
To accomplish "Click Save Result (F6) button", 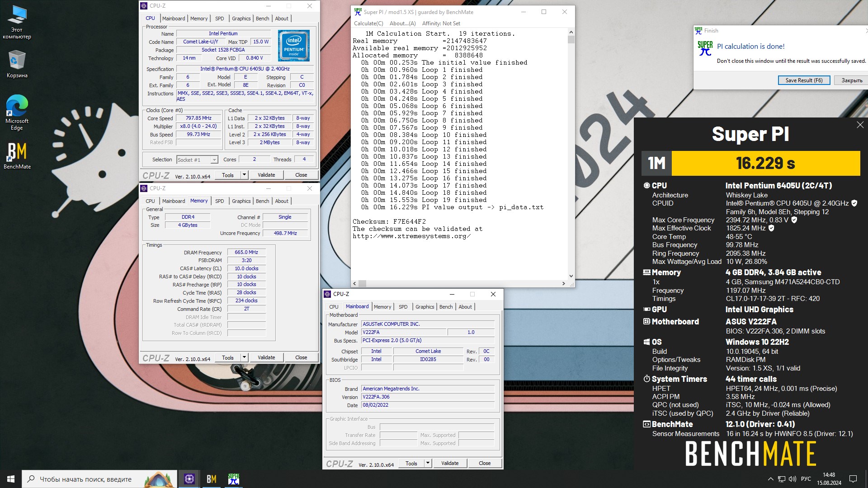I will coord(804,80).
